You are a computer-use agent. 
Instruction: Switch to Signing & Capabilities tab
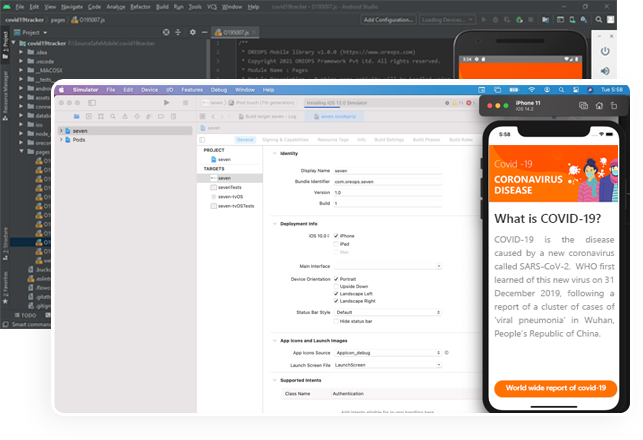click(285, 140)
